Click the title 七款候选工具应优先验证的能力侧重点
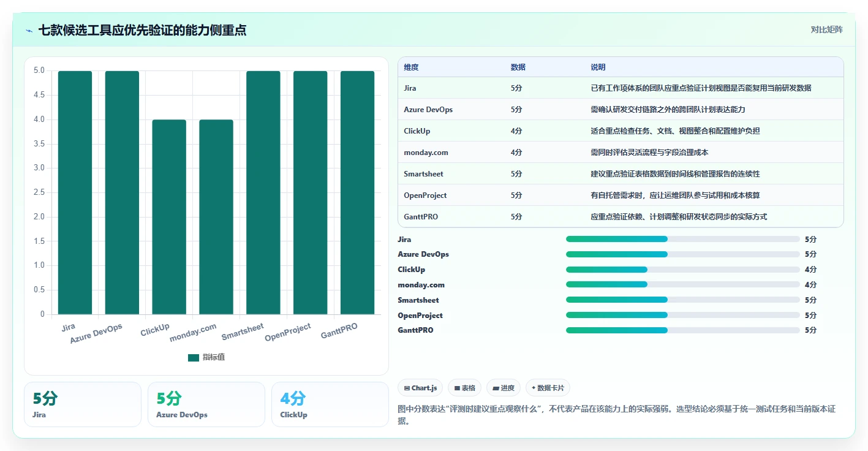The image size is (868, 451). (142, 30)
